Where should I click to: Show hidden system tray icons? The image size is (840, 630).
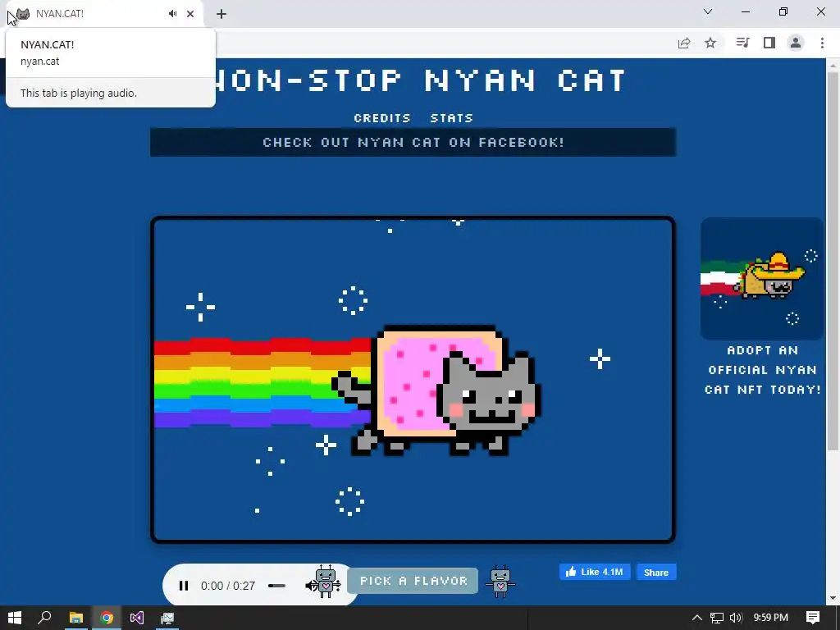pos(696,618)
